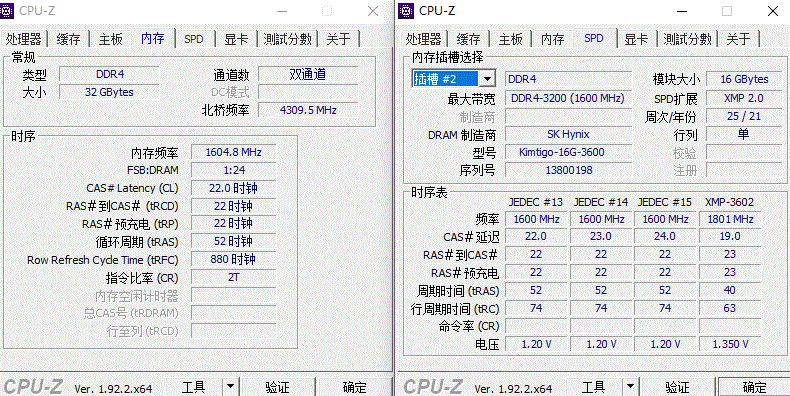The image size is (790, 396).
Task: Expand 工具 dropdown arrow in left window
Action: [x=230, y=386]
